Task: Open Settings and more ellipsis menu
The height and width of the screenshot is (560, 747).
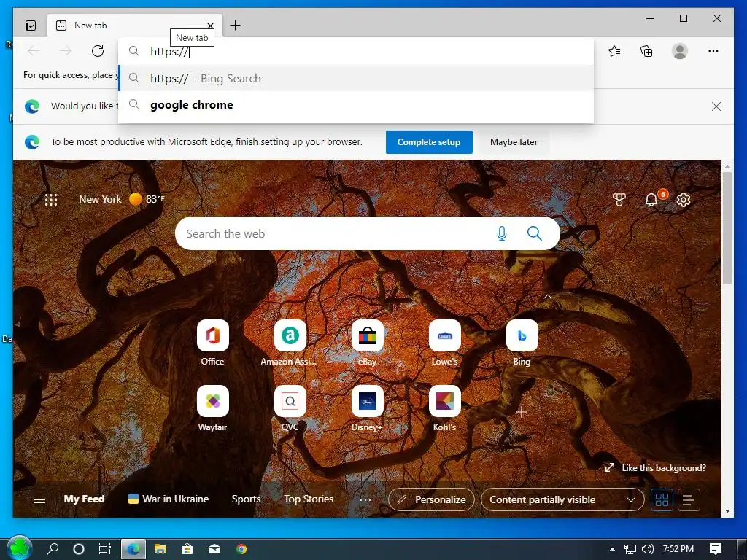Action: (x=713, y=51)
